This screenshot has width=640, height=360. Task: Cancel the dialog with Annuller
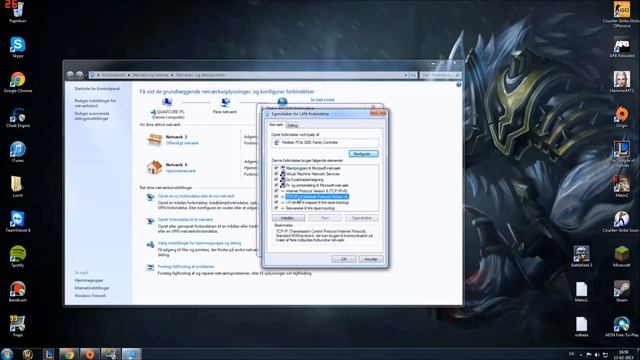(371, 259)
